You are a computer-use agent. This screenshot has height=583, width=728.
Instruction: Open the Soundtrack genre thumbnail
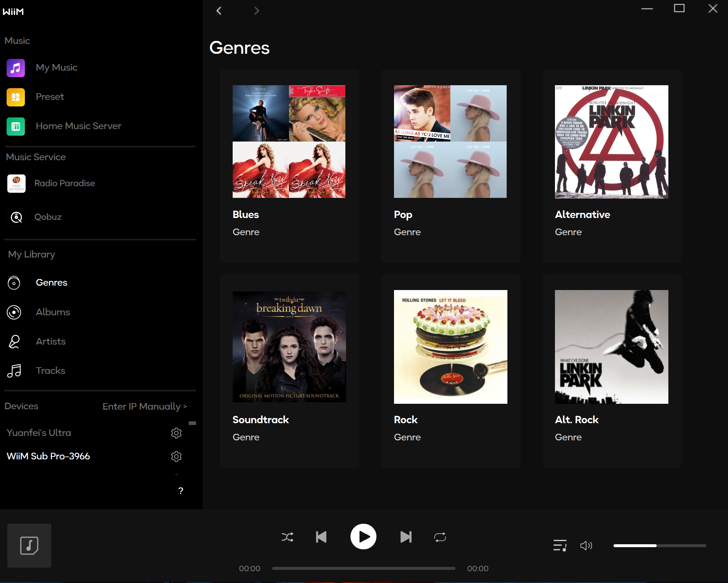(x=289, y=347)
